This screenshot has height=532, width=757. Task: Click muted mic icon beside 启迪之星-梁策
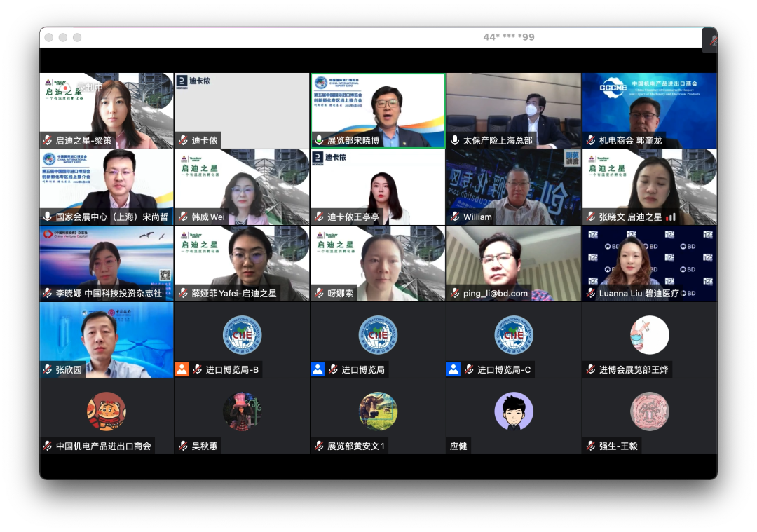pyautogui.click(x=48, y=140)
